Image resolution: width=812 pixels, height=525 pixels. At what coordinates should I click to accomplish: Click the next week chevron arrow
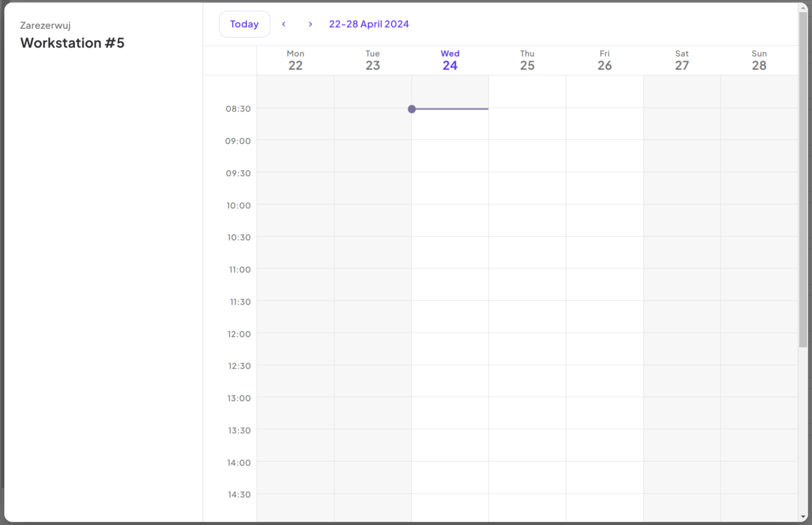(310, 24)
